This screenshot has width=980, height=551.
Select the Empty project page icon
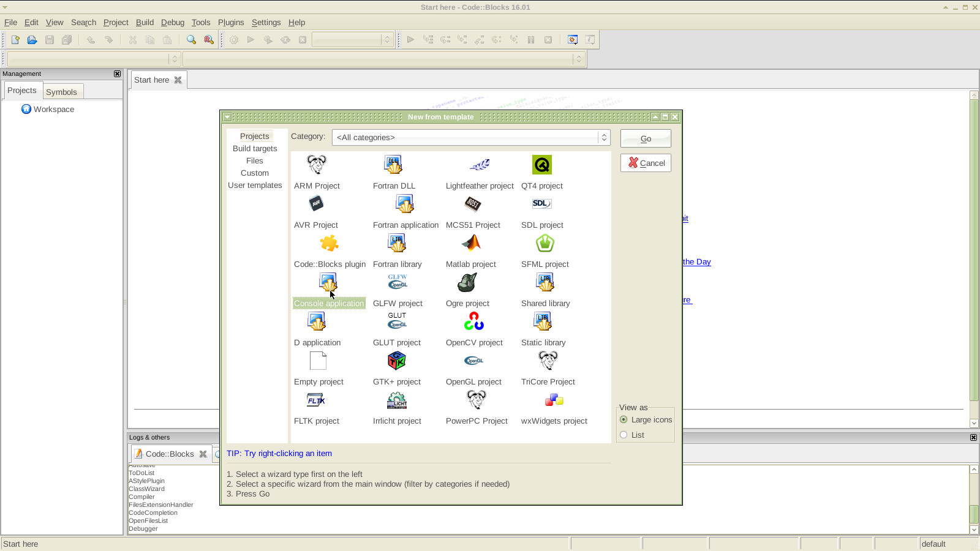click(x=318, y=361)
